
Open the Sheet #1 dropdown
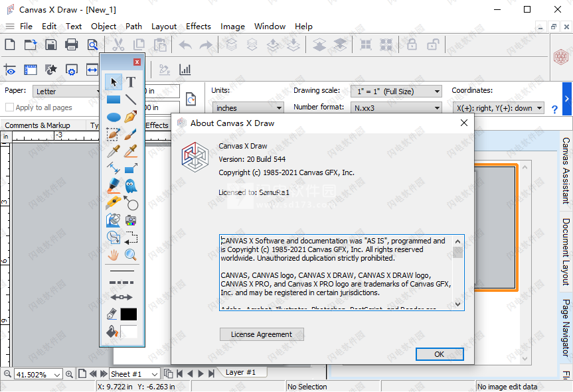tap(134, 374)
